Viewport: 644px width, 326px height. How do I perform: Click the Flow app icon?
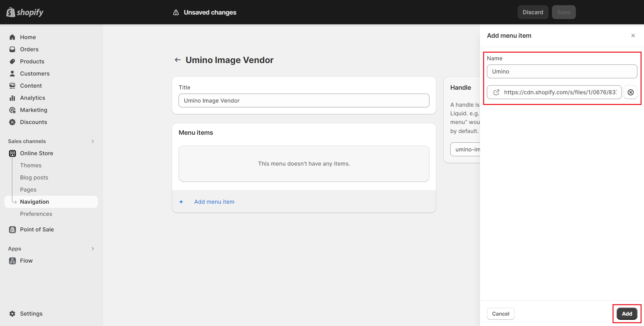coord(12,261)
